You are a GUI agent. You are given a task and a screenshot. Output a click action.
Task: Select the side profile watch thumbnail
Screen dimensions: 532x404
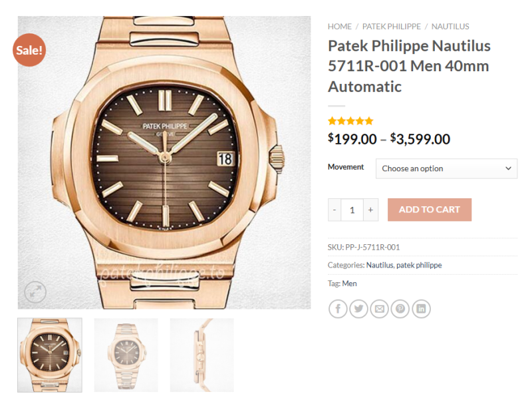(x=202, y=355)
